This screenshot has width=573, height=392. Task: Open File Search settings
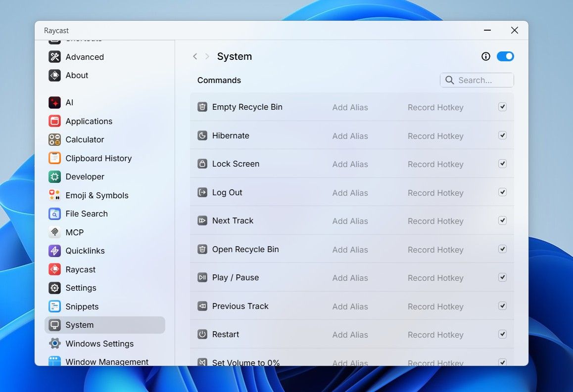click(x=87, y=214)
